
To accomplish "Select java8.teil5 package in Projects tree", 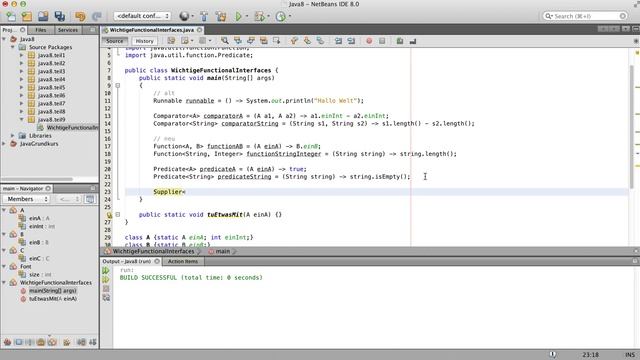I will 51,87.
